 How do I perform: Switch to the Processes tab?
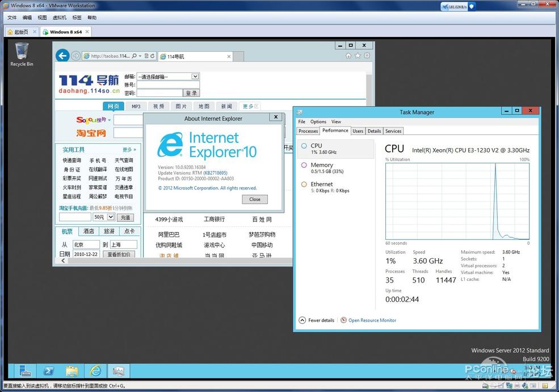click(308, 131)
